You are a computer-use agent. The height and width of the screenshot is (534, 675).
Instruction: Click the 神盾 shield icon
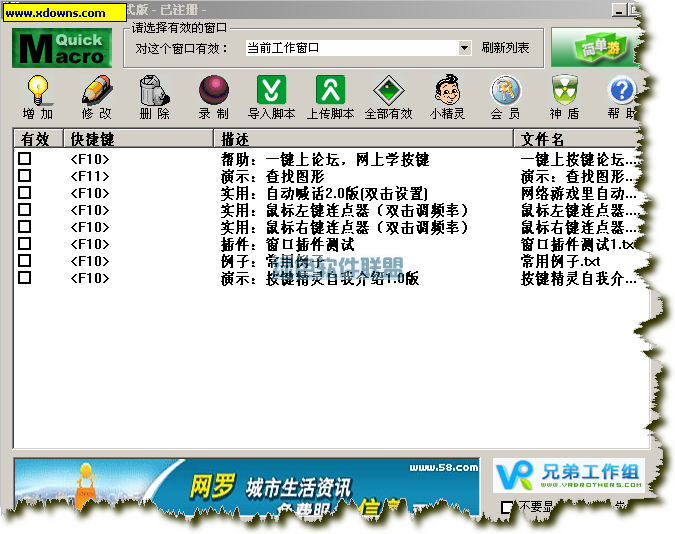pyautogui.click(x=564, y=90)
